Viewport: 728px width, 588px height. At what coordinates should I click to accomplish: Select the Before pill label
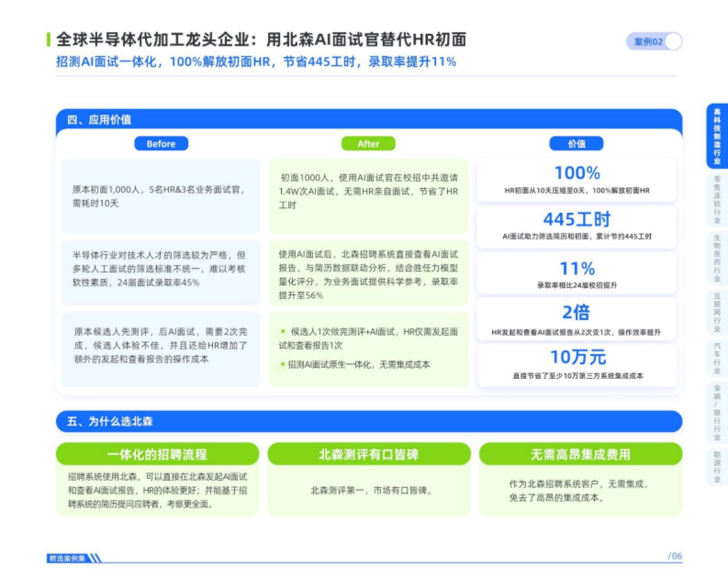161,144
